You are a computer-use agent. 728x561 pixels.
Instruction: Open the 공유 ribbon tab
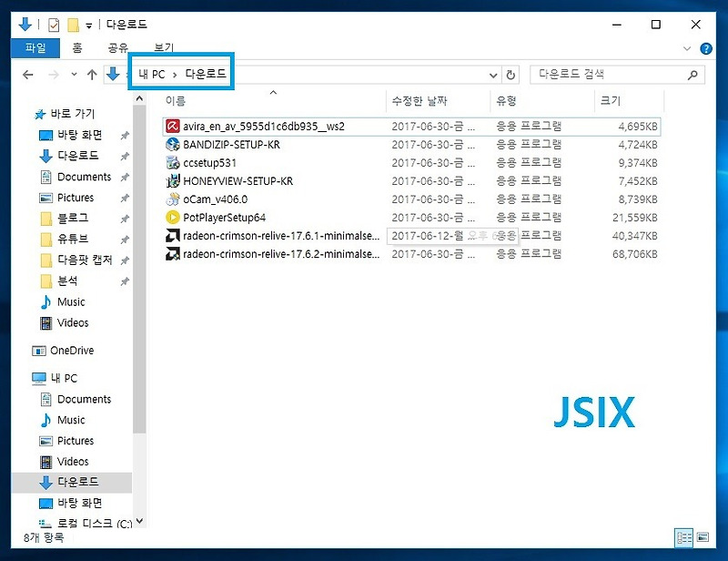[117, 48]
